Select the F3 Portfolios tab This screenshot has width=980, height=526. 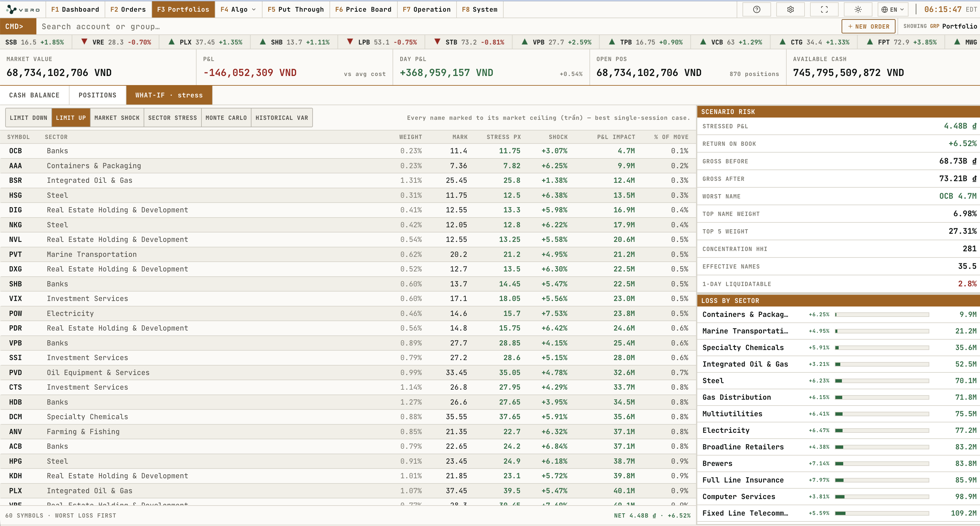tap(183, 9)
